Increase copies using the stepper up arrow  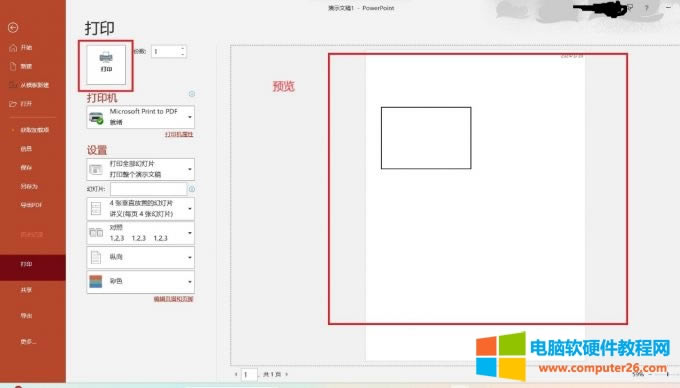coord(183,49)
